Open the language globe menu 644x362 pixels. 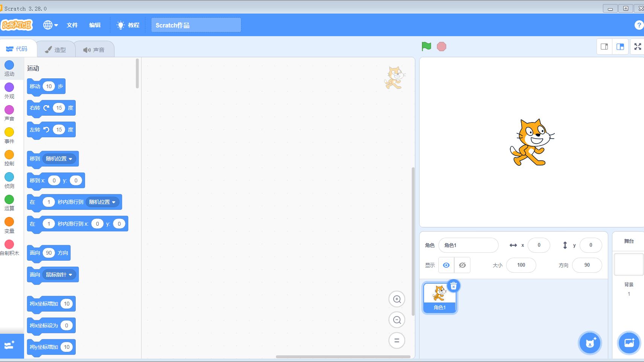click(x=50, y=25)
